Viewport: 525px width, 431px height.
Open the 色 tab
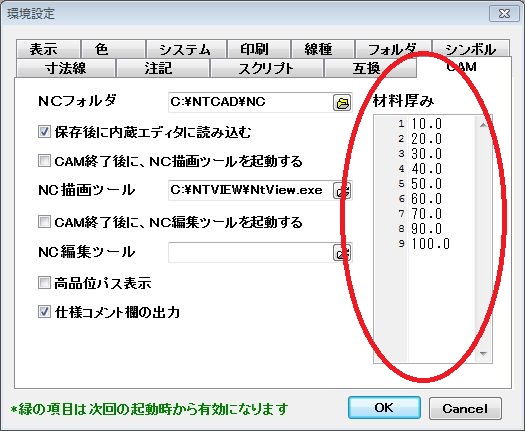[x=113, y=49]
